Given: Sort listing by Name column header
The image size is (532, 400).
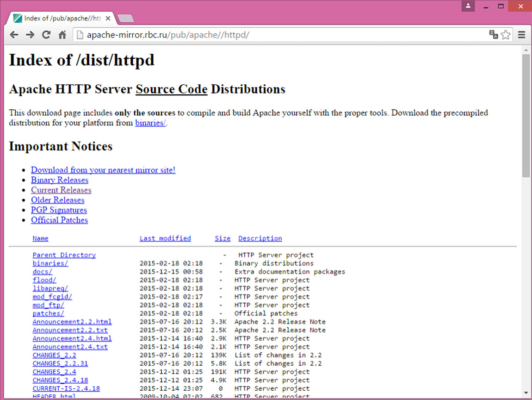Looking at the screenshot, I should pyautogui.click(x=40, y=238).
